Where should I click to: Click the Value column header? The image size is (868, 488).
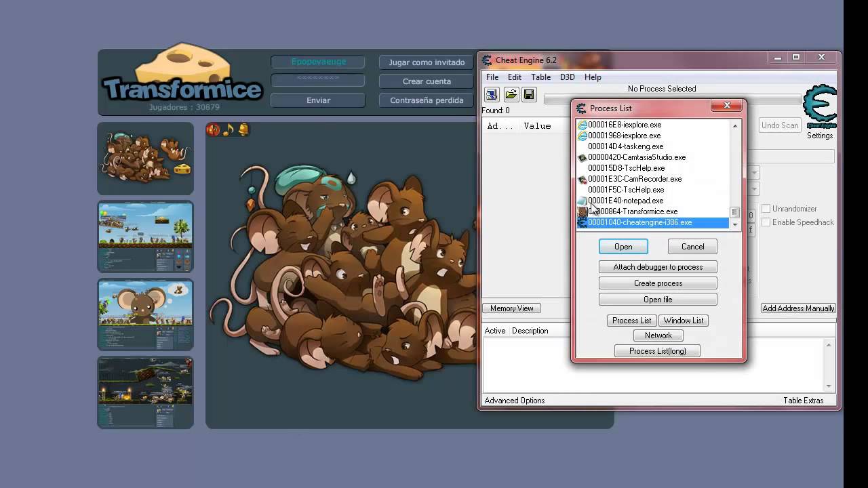tap(537, 126)
